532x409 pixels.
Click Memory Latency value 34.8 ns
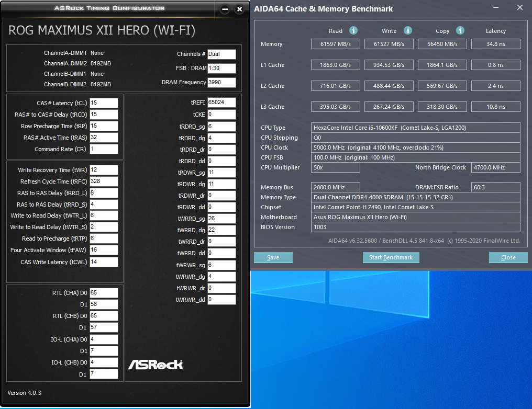pyautogui.click(x=496, y=44)
